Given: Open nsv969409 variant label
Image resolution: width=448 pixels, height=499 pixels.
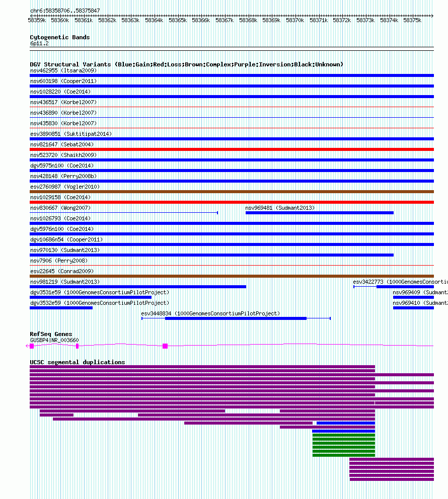Looking at the screenshot, I should (420, 292).
